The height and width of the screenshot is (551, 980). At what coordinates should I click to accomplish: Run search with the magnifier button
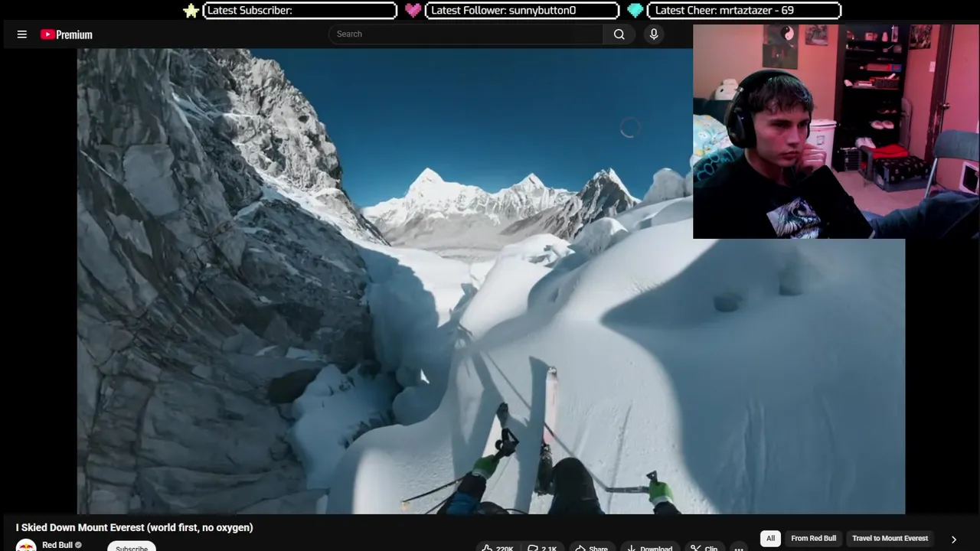(619, 34)
